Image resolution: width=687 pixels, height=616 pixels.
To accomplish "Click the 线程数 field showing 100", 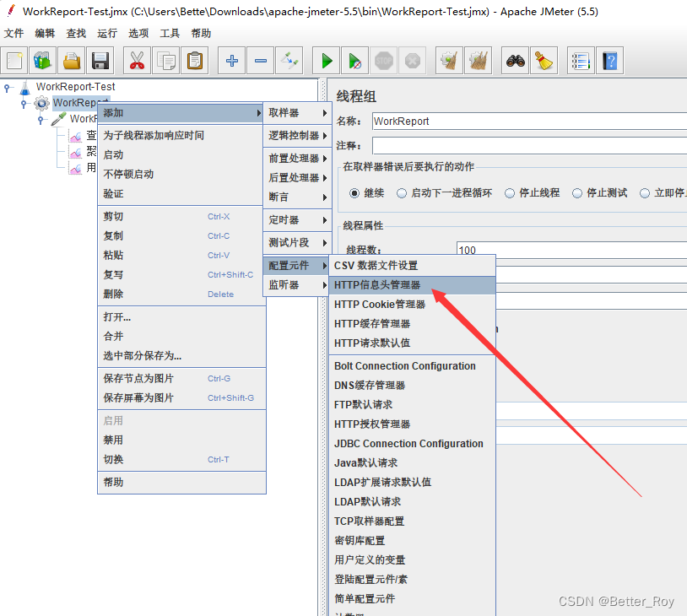I will tap(571, 250).
